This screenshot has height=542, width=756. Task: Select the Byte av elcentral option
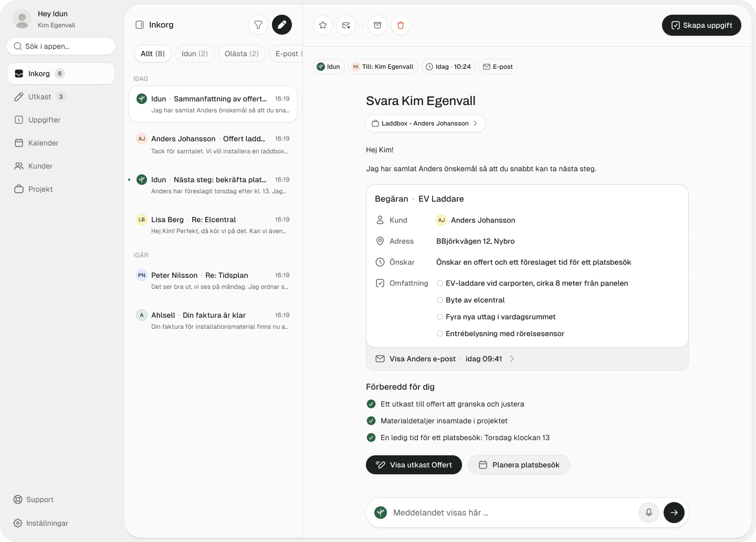[x=440, y=300]
